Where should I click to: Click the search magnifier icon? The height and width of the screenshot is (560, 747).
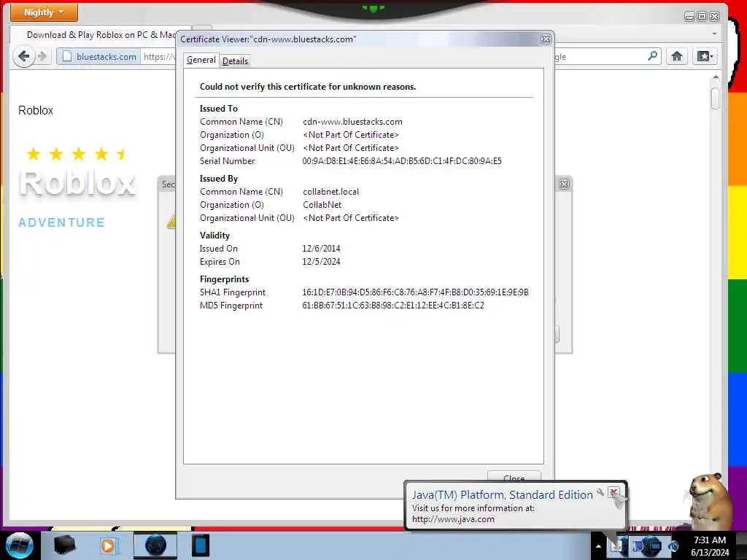652,56
